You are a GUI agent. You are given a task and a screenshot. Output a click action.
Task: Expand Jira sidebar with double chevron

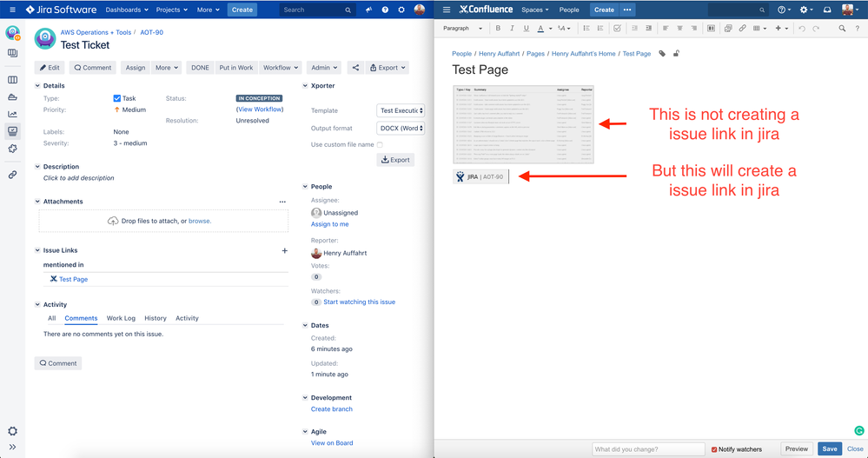pos(12,447)
